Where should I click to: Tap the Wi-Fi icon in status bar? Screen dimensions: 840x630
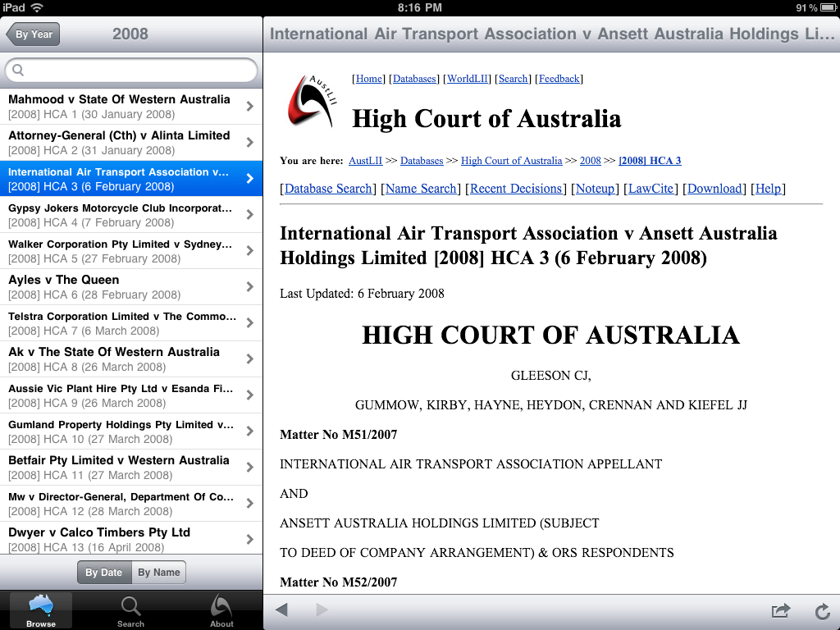[36, 7]
